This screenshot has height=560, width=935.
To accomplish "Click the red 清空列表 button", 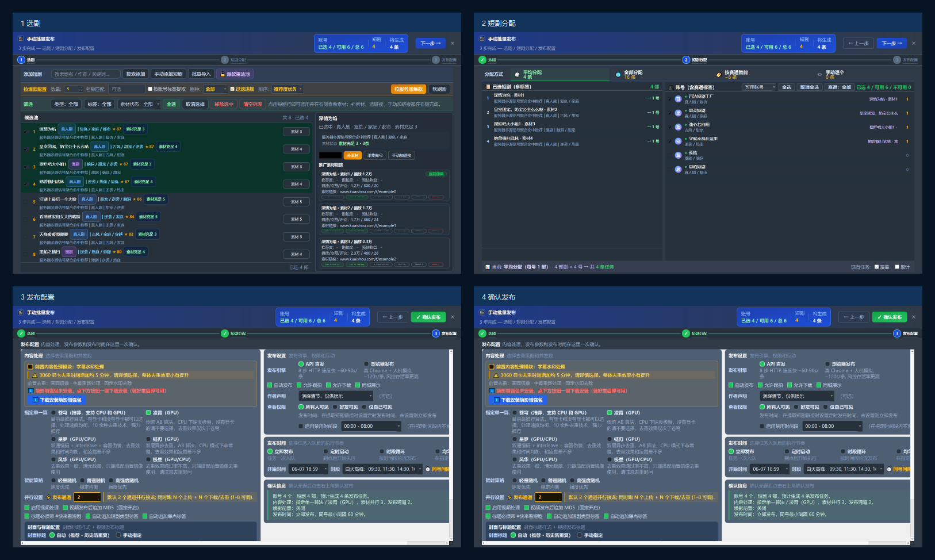I will pos(252,104).
